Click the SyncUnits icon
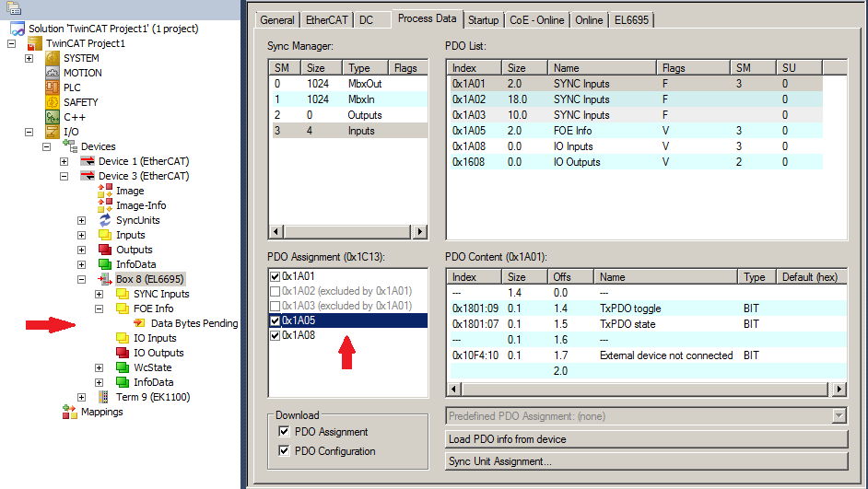This screenshot has width=868, height=489. click(x=105, y=220)
